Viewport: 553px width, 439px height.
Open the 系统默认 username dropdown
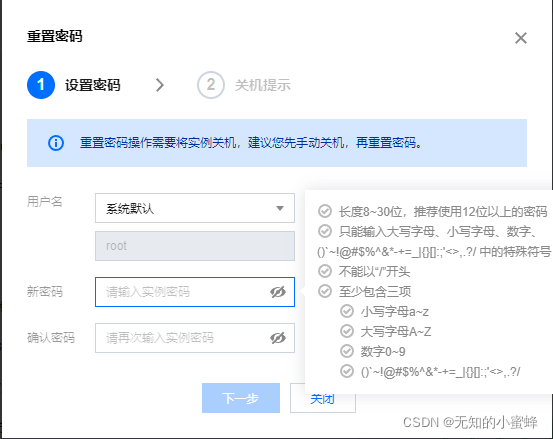pyautogui.click(x=195, y=208)
